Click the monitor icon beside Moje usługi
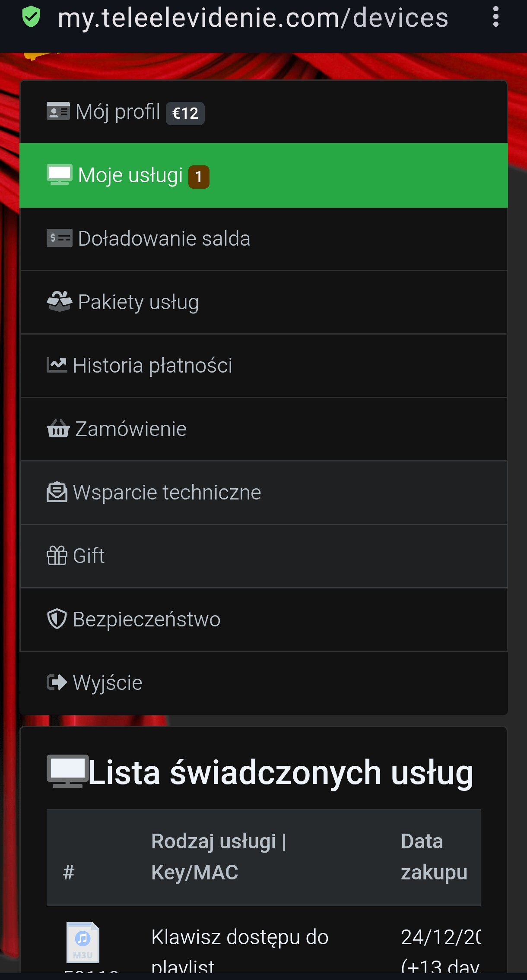Screen dimensions: 527x980 tap(59, 175)
